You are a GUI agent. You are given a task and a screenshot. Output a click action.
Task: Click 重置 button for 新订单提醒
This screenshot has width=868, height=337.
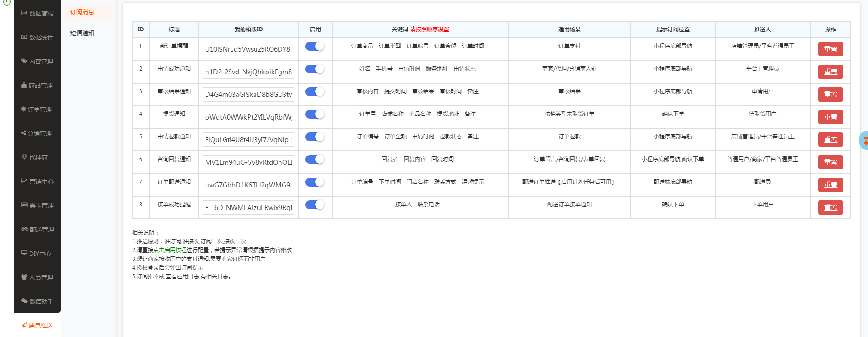830,49
